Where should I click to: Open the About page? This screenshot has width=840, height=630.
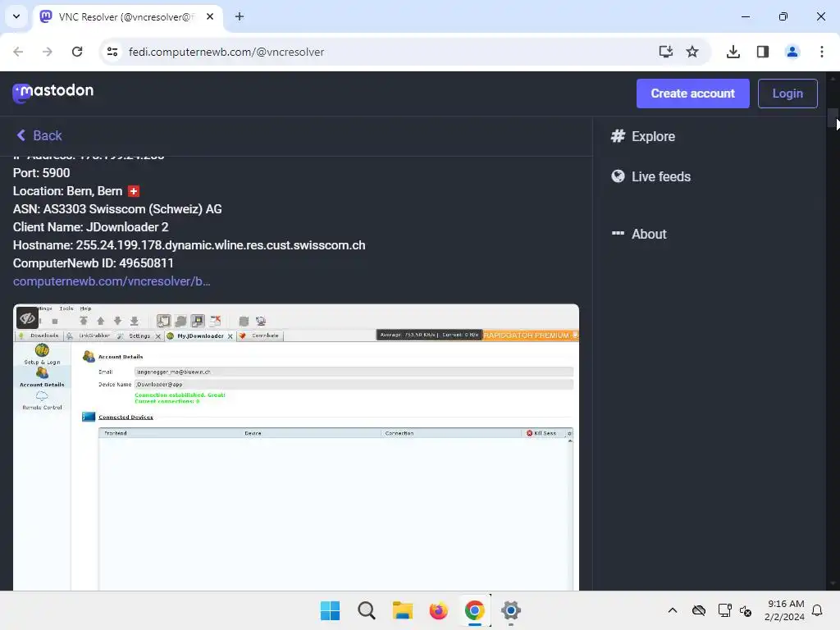coord(639,234)
